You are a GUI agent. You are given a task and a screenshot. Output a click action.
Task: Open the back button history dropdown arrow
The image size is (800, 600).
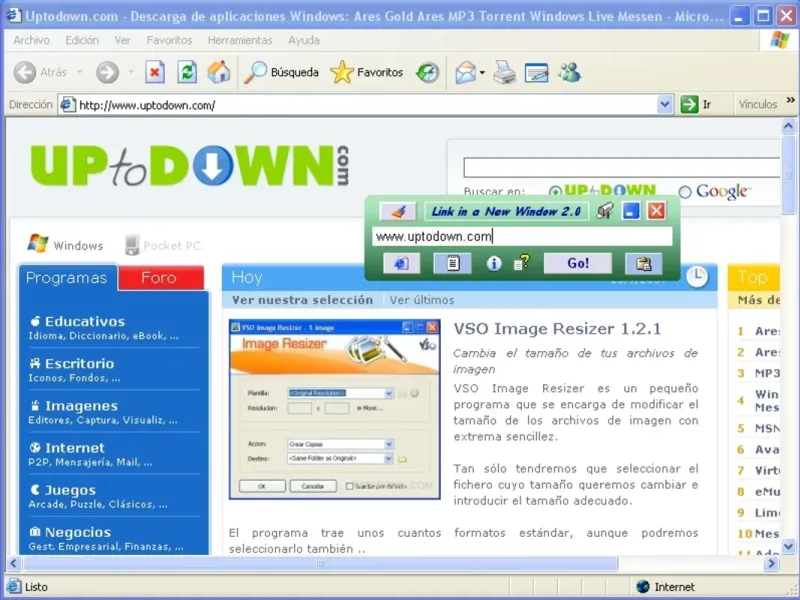pyautogui.click(x=80, y=72)
